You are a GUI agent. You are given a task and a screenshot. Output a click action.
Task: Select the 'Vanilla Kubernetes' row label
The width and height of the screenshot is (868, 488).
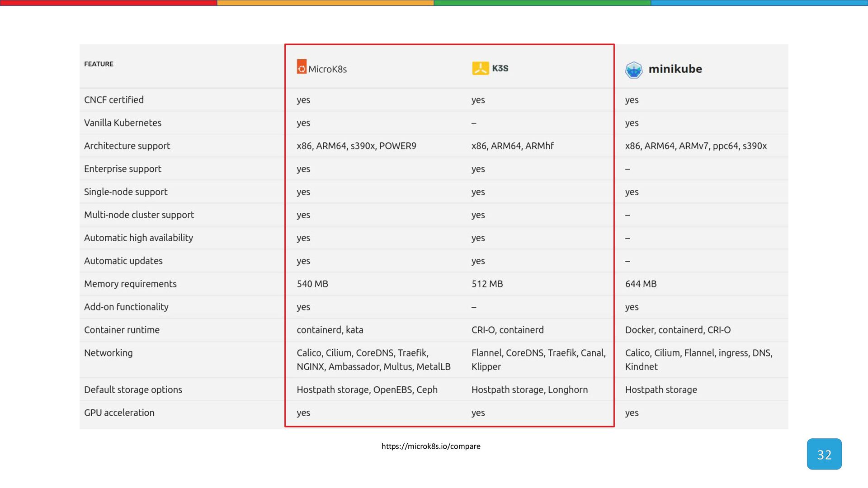click(x=123, y=123)
